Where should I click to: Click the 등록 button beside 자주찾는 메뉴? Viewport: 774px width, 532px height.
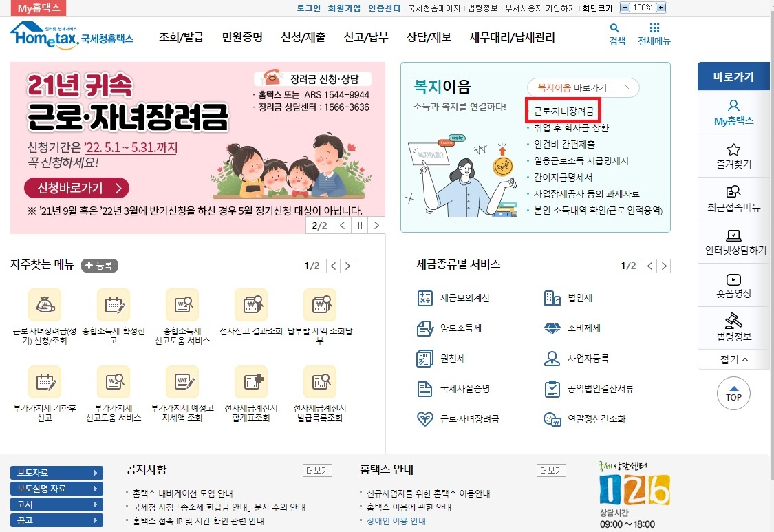click(99, 266)
